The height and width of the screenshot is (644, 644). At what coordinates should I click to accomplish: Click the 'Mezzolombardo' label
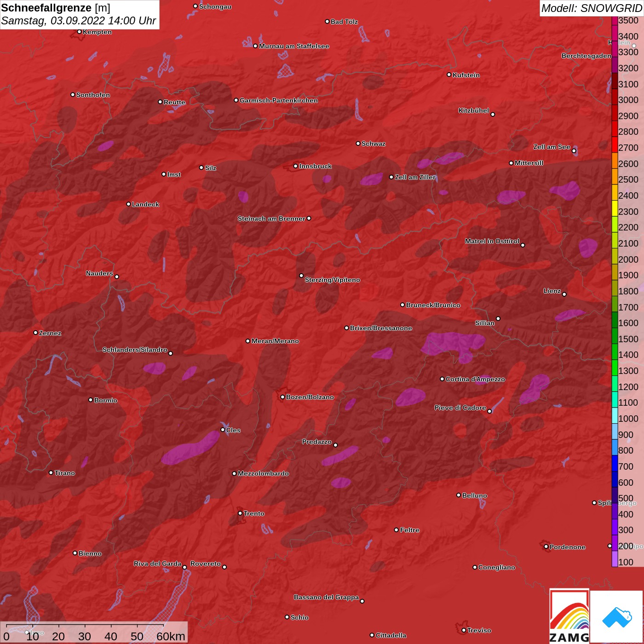point(263,473)
